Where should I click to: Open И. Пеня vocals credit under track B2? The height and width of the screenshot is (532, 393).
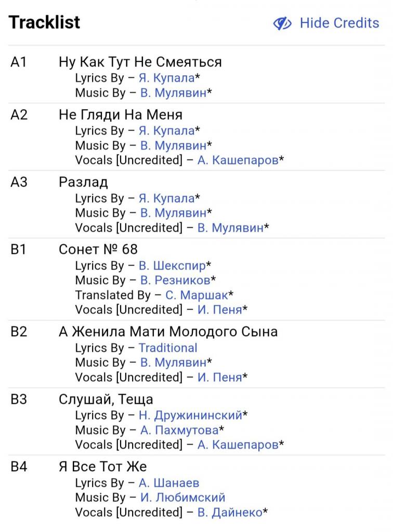click(x=219, y=377)
